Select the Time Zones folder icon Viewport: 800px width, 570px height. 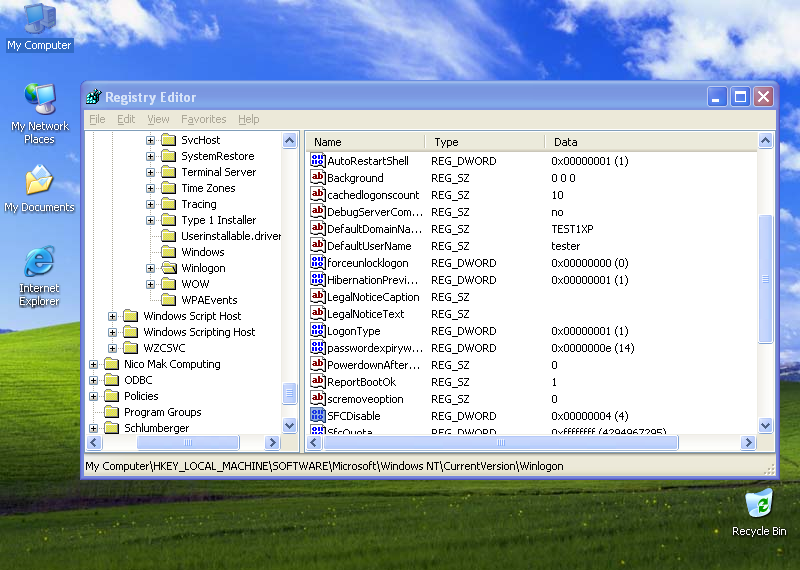pos(168,188)
